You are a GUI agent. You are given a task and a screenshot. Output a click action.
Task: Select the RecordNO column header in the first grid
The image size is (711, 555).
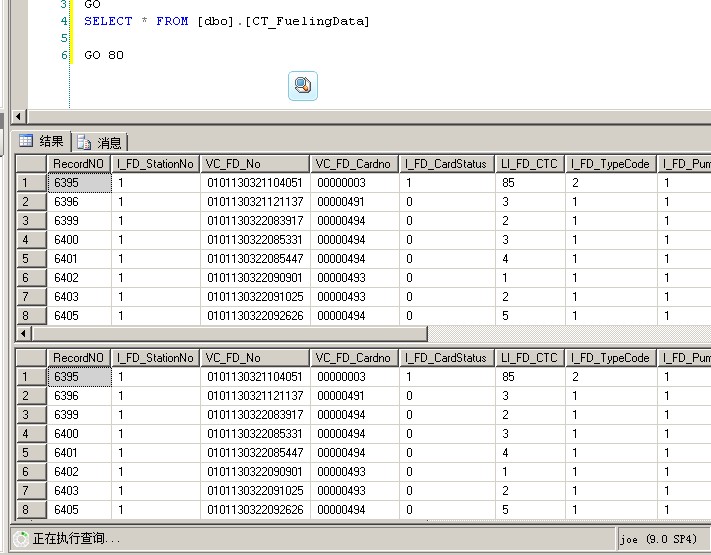pos(79,164)
